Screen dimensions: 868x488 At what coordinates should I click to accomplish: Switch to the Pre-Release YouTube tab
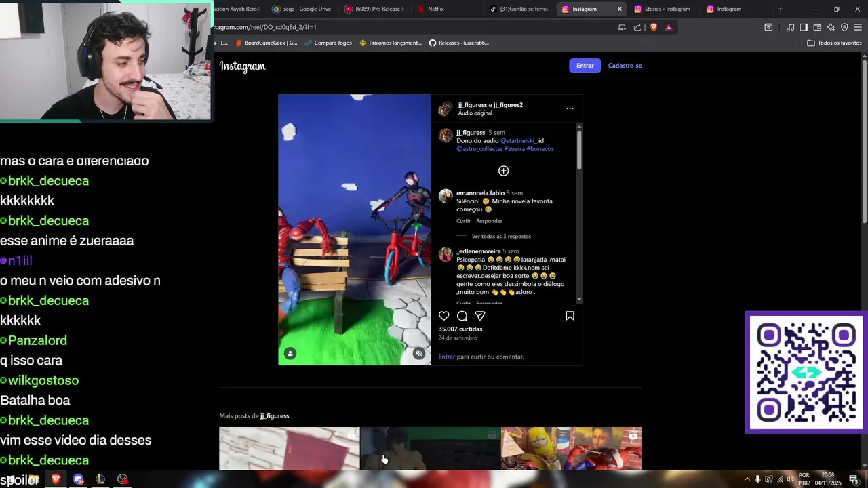pos(374,9)
